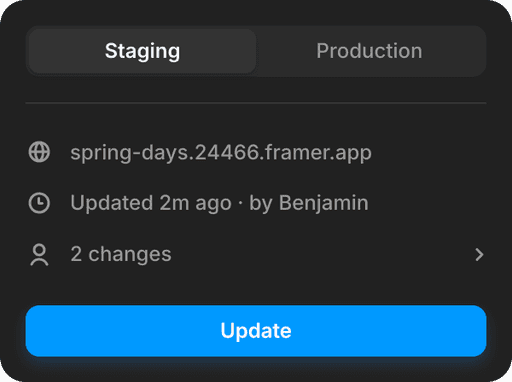The height and width of the screenshot is (382, 512).
Task: Click the 'spring-days' part of the URL
Action: 130,153
